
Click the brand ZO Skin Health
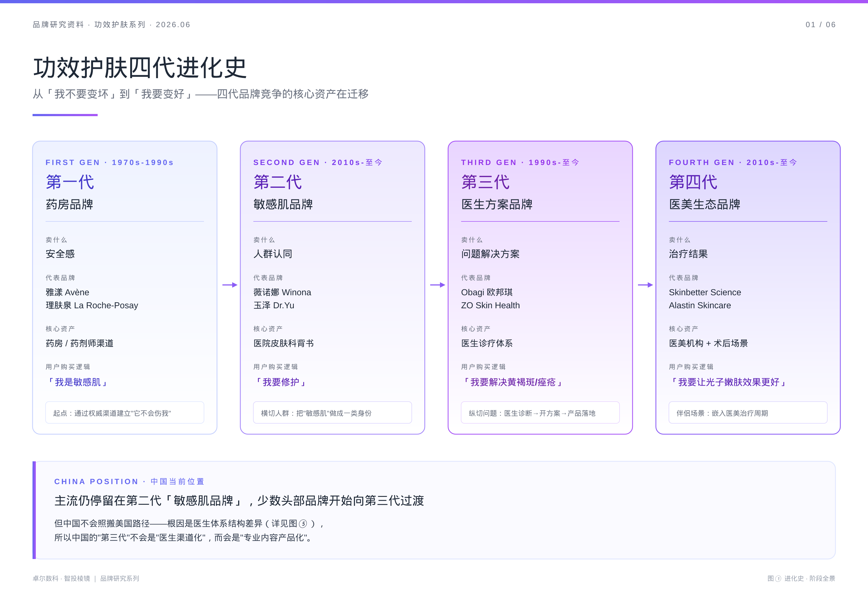tap(490, 305)
